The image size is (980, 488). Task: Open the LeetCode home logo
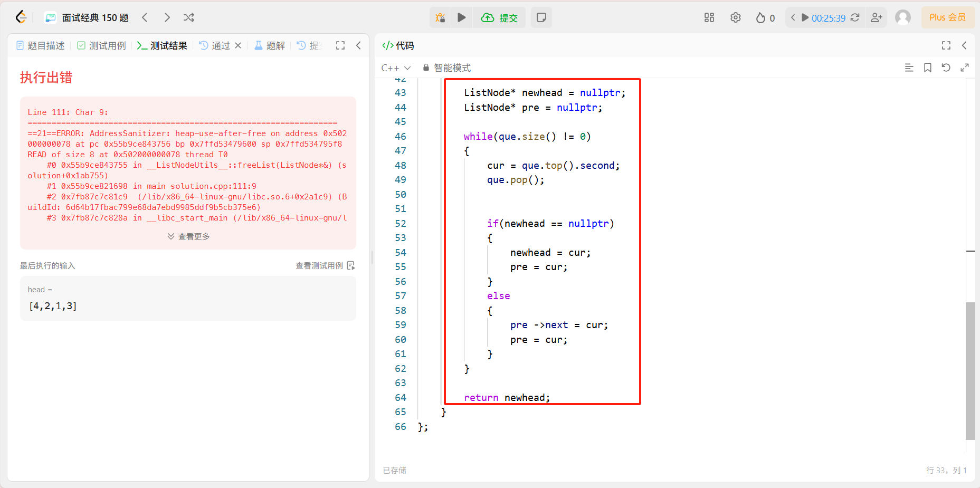(21, 17)
